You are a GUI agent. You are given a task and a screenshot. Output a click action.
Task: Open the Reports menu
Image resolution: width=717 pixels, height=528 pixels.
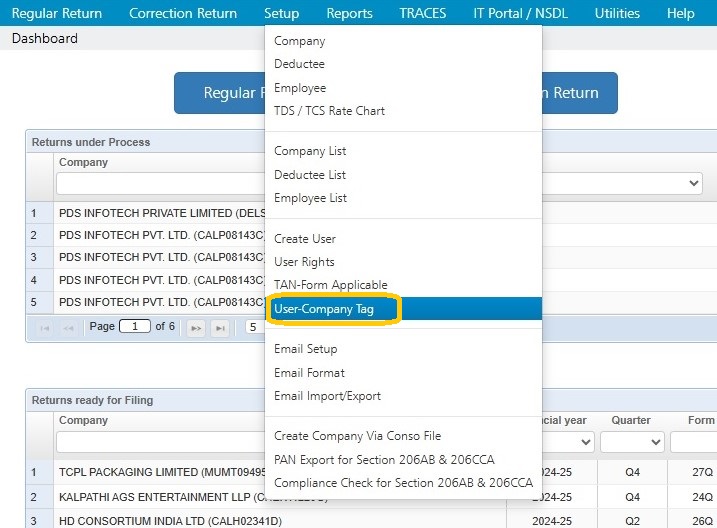coord(349,13)
